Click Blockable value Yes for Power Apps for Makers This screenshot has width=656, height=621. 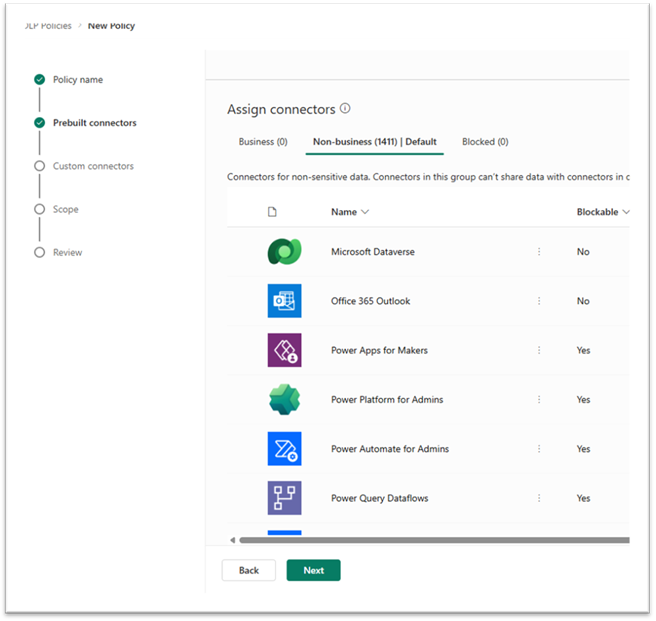click(584, 350)
